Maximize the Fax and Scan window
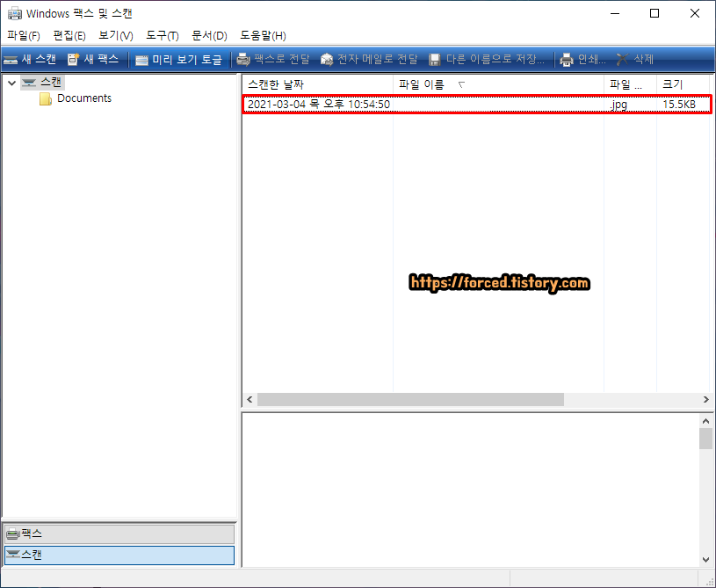Screen dimensions: 716x588 (x=655, y=14)
